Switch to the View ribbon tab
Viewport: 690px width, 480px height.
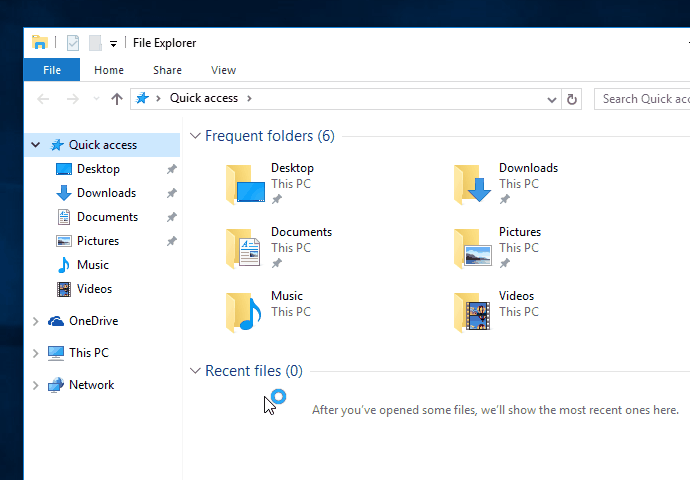(223, 70)
